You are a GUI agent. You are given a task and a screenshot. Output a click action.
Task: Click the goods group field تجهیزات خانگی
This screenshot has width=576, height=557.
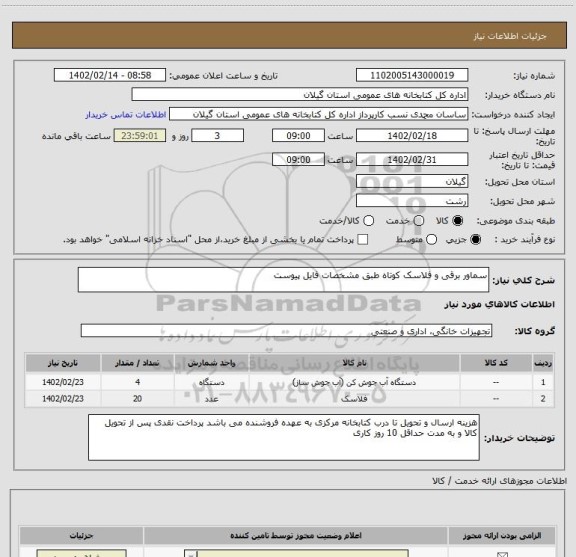[x=286, y=331]
